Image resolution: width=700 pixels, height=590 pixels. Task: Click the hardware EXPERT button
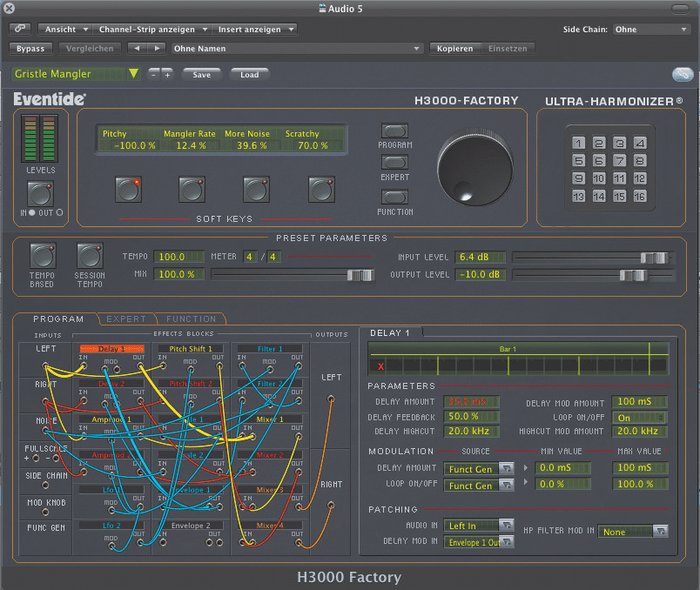click(x=394, y=163)
